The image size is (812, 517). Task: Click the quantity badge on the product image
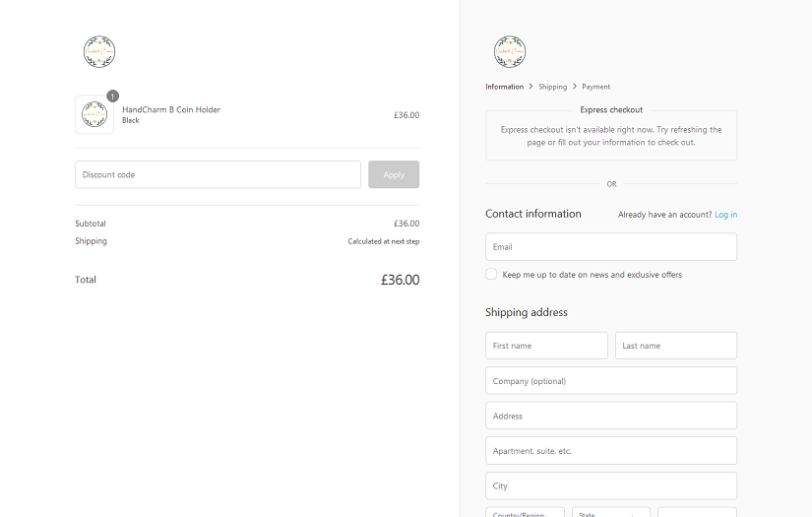112,97
